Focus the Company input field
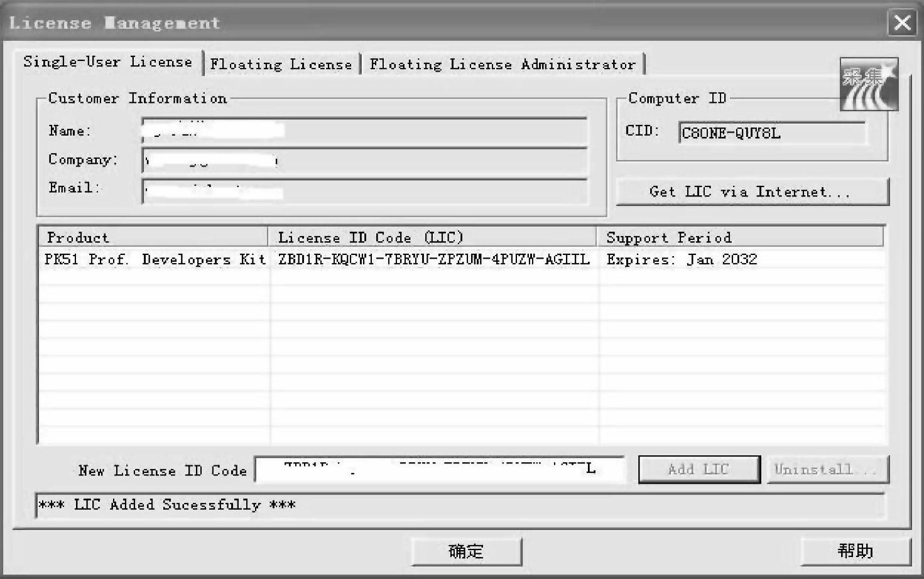The width and height of the screenshot is (924, 579). tap(365, 161)
